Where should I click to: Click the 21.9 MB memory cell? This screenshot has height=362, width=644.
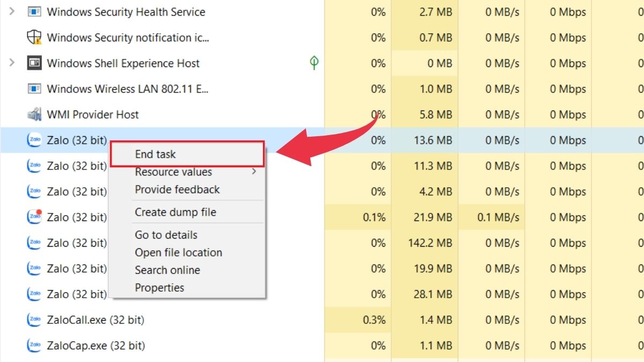(425, 217)
